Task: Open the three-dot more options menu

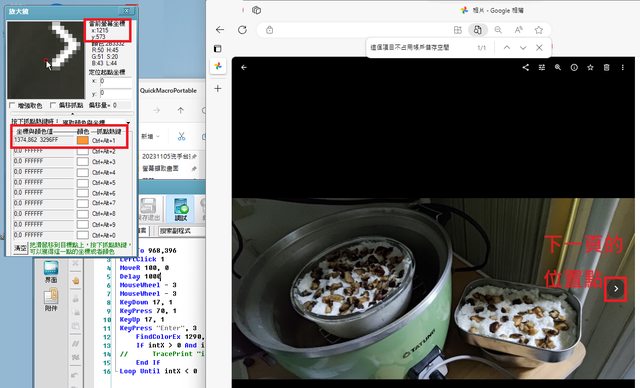Action: 622,68
